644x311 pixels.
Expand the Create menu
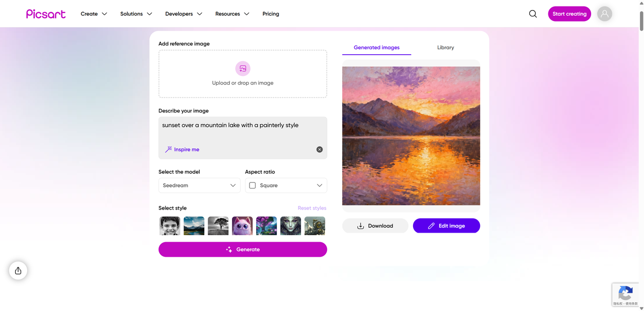(94, 14)
